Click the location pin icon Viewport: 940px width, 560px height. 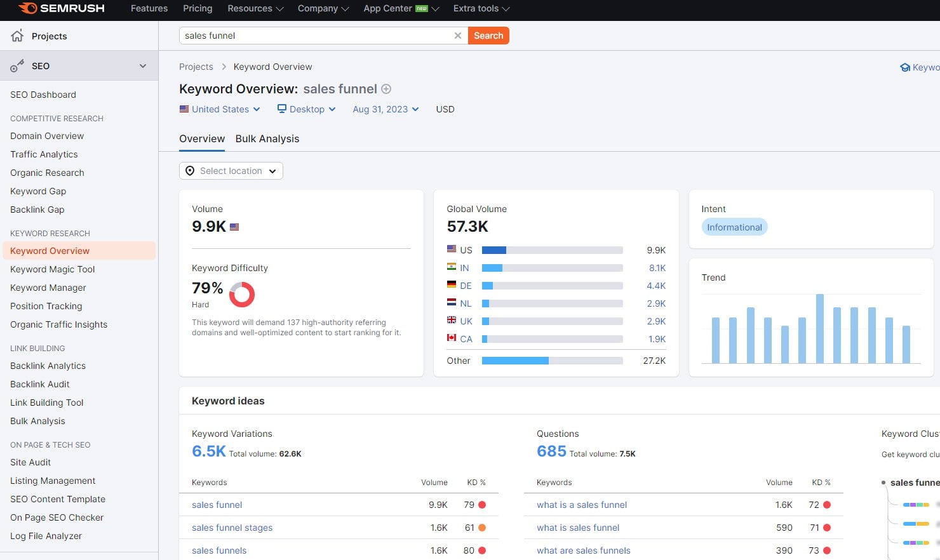[x=190, y=171]
